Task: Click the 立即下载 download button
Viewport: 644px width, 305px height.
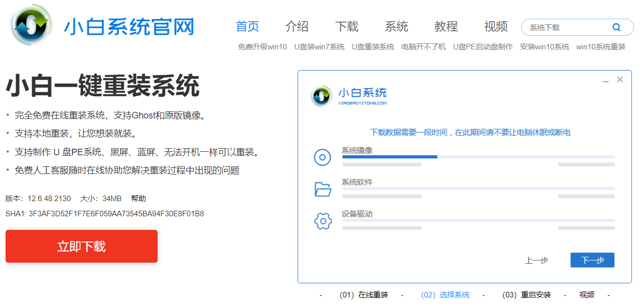Action: pyautogui.click(x=81, y=246)
